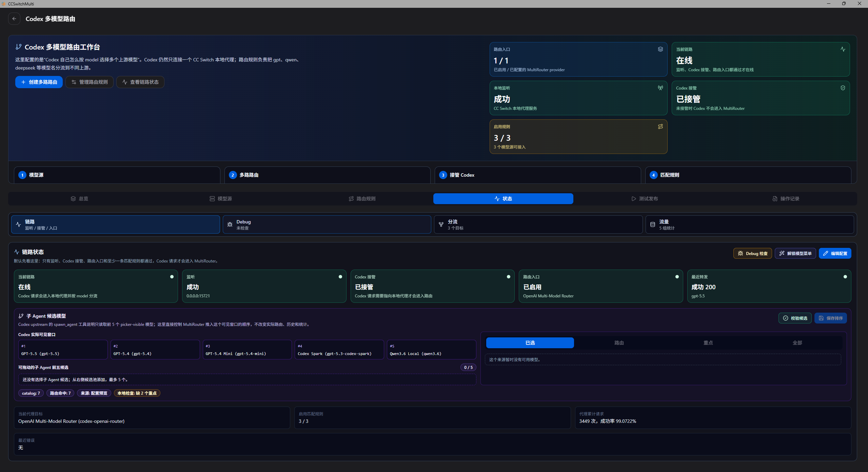
Task: Click the layers icon on 路由入口 card
Action: tap(660, 49)
